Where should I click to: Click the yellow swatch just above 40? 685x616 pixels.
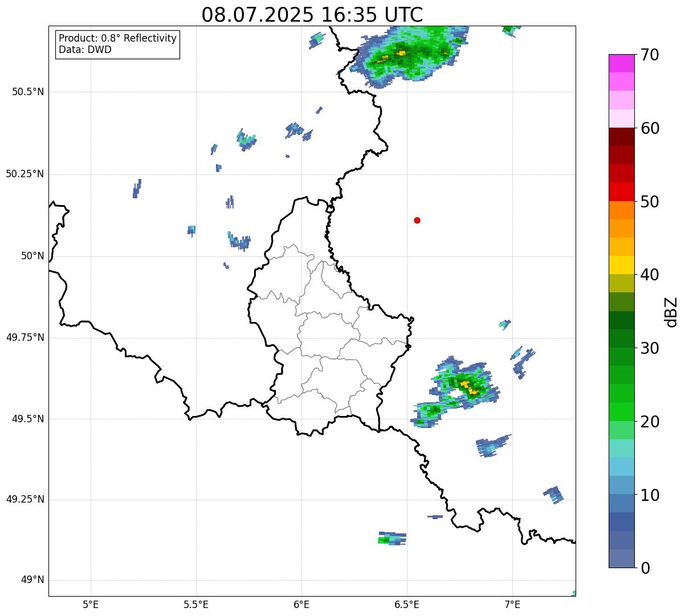622,265
